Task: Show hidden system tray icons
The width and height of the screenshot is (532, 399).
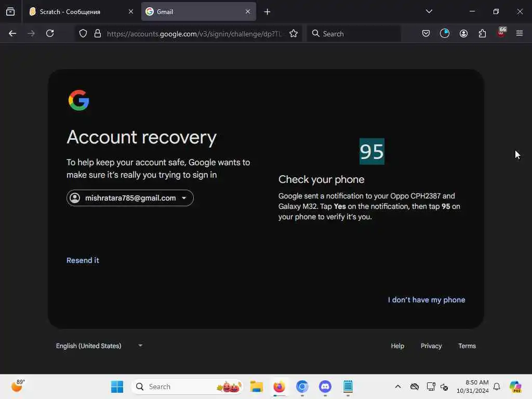Action: (398, 387)
